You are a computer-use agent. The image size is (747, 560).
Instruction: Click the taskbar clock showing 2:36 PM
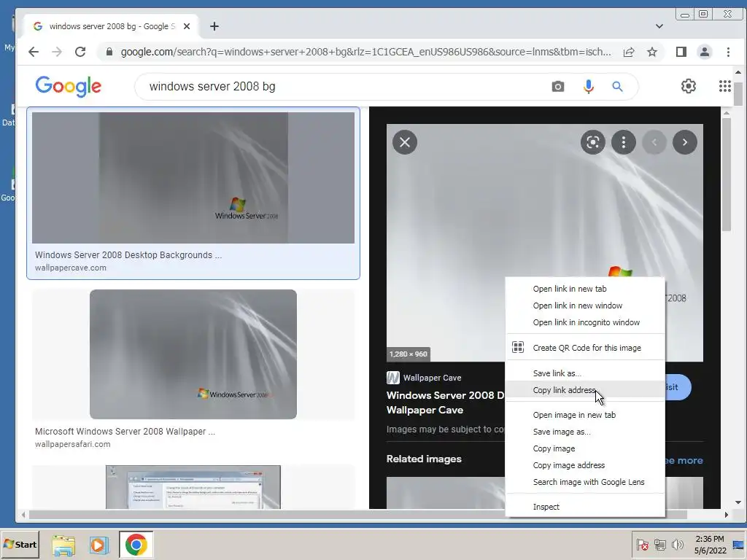[710, 545]
